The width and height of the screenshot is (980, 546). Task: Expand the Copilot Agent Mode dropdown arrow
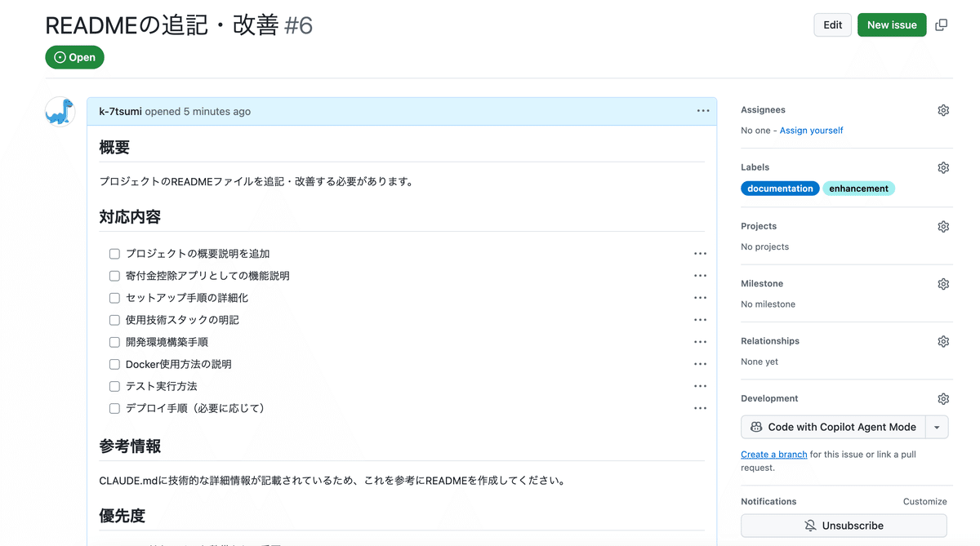pos(936,426)
